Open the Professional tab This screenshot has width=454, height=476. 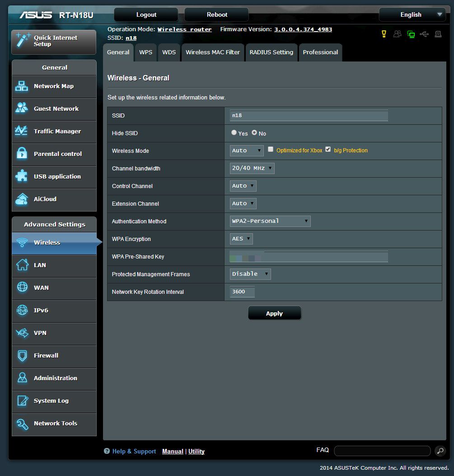pos(320,52)
